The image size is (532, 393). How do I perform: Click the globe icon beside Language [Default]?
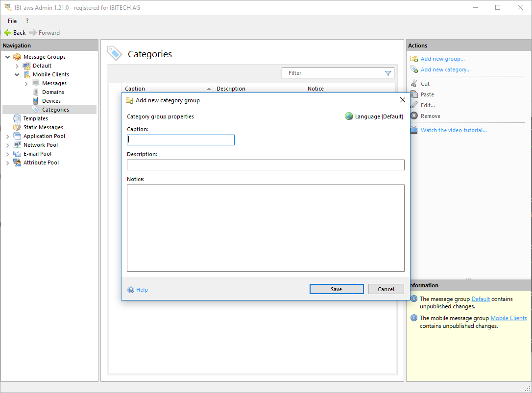coord(349,116)
